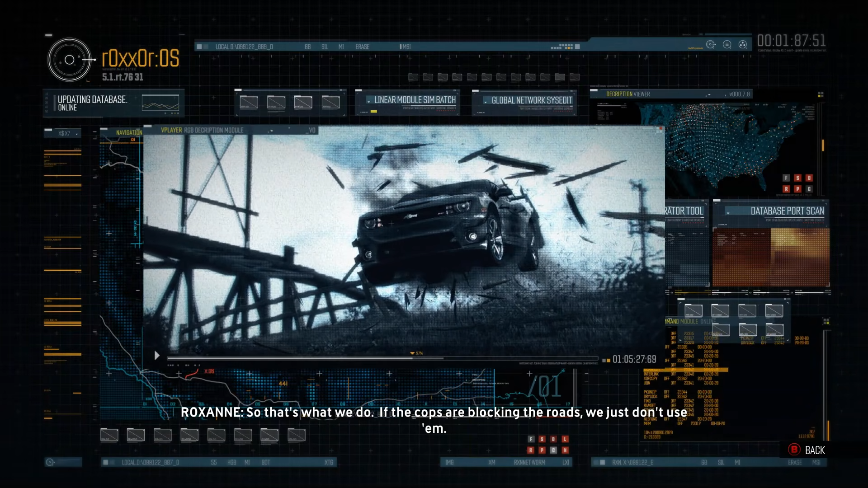This screenshot has height=488, width=868.
Task: Open last folder in the bottom-left folder row
Action: [297, 435]
